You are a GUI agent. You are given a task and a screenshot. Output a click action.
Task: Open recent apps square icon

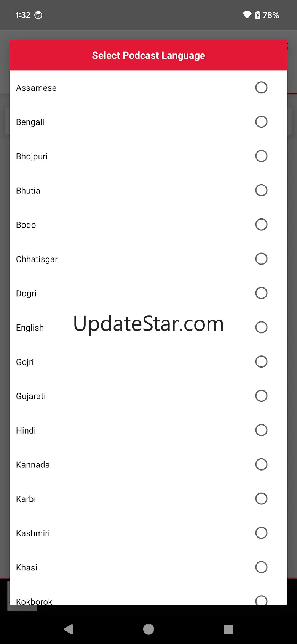228,629
